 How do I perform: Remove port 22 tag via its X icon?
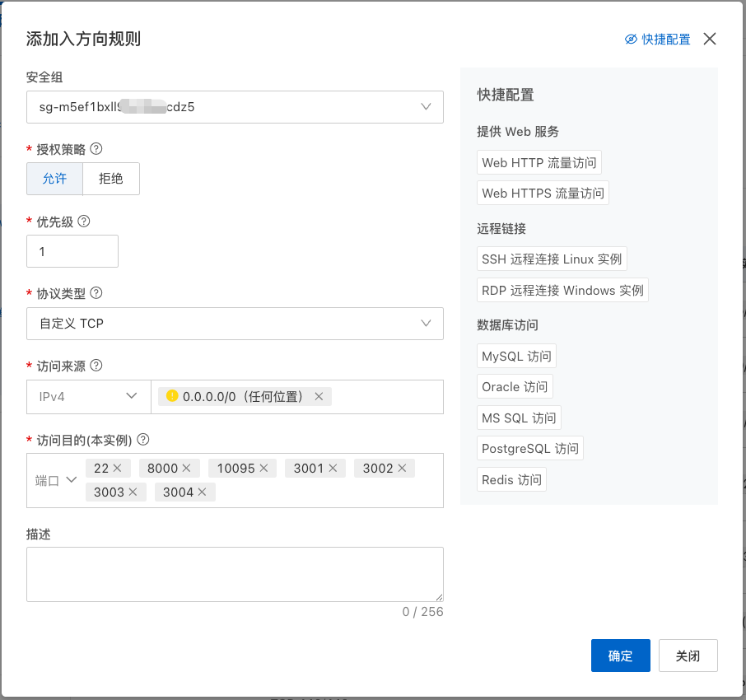[x=118, y=467]
